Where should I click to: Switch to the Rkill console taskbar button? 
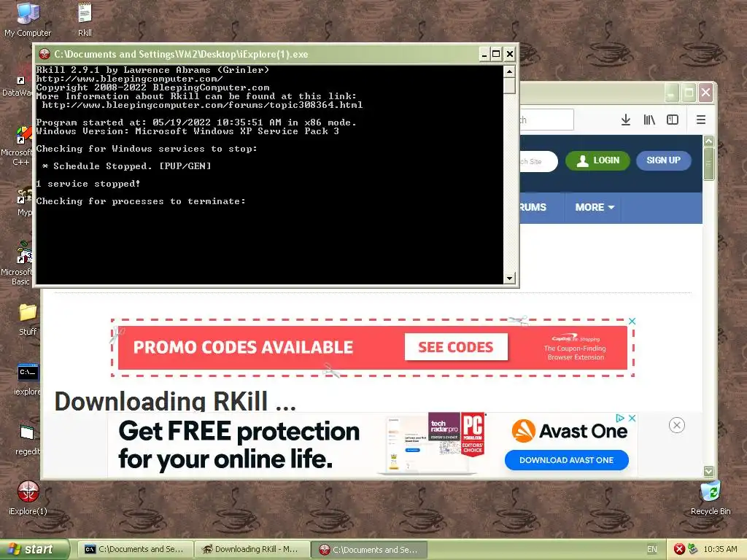click(369, 549)
